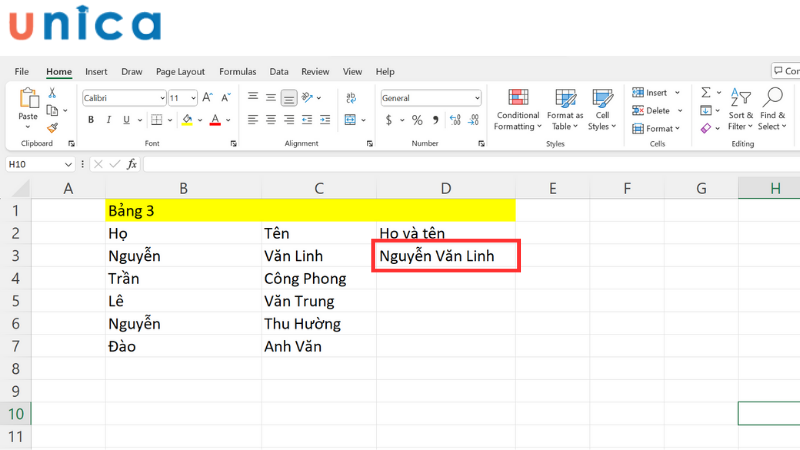Screen dimensions: 800x450
Task: Open Number format dialog launcher
Action: tap(481, 144)
